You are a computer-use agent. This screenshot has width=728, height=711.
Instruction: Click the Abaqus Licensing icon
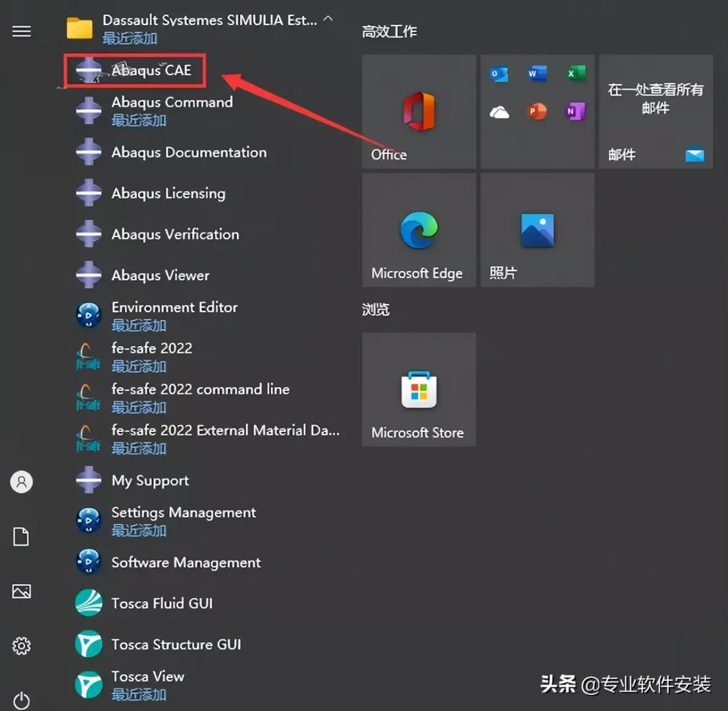coord(89,193)
